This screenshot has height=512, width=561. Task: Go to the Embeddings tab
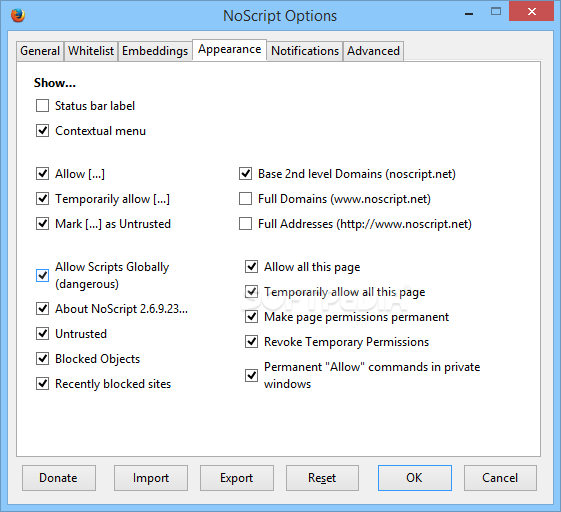155,51
